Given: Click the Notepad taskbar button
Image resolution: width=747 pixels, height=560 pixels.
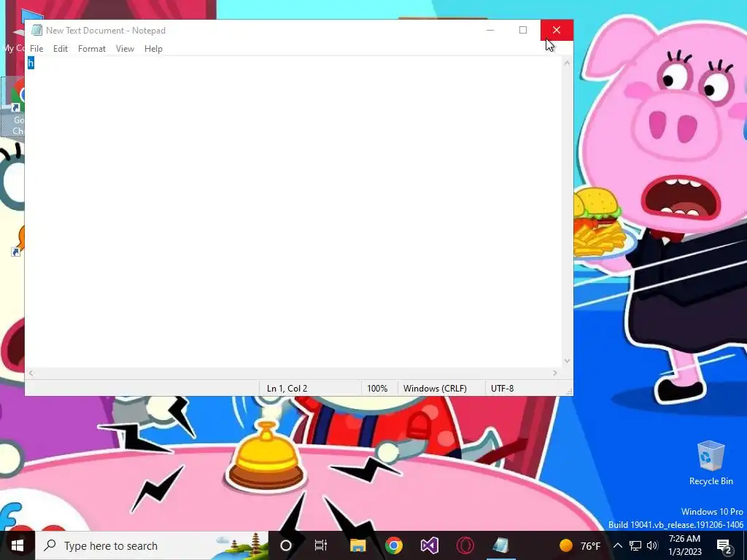Looking at the screenshot, I should point(500,545).
